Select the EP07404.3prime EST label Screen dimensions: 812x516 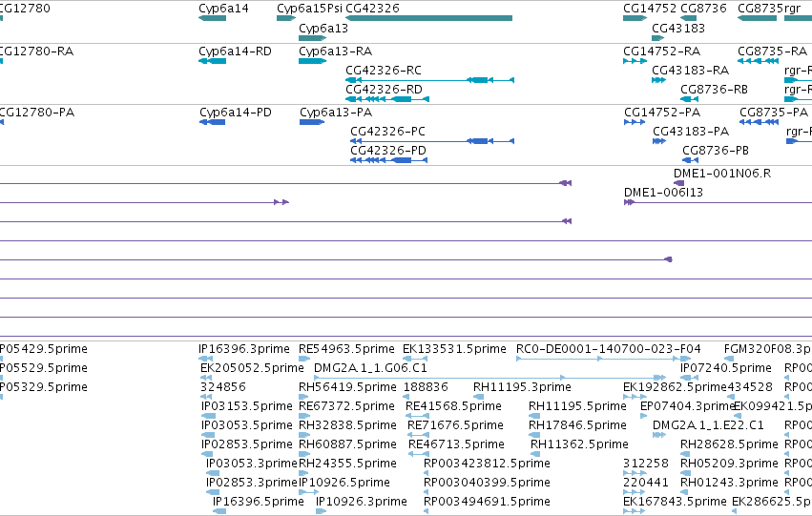point(688,407)
